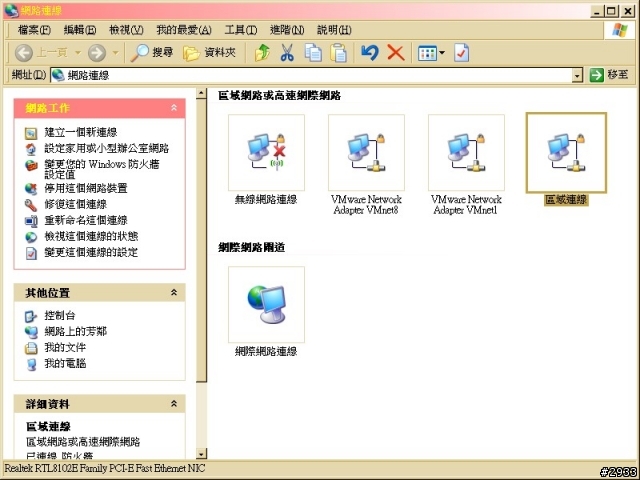Open the 編輯(E) Edit menu
The height and width of the screenshot is (480, 640).
click(x=80, y=30)
